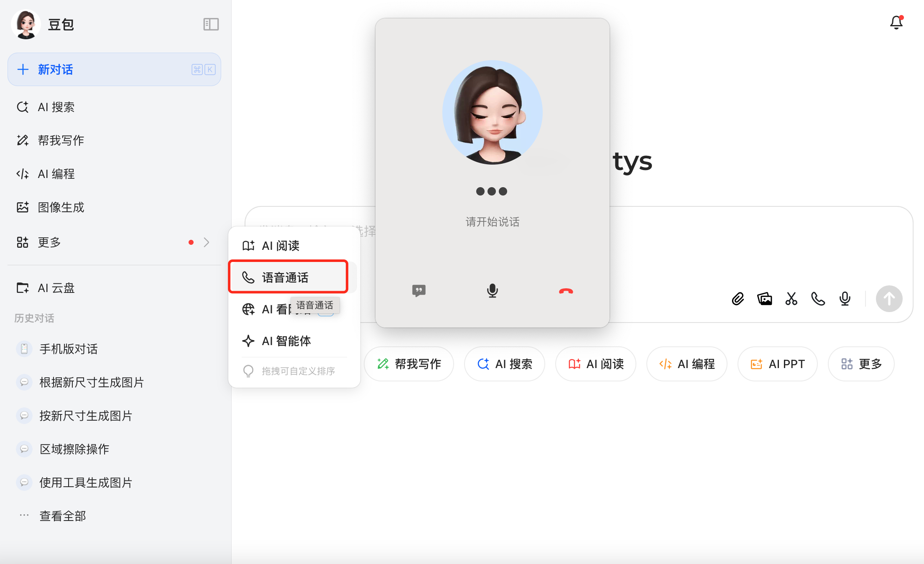Click the AI PPT suggestion chip
This screenshot has width=924, height=564.
click(x=778, y=364)
